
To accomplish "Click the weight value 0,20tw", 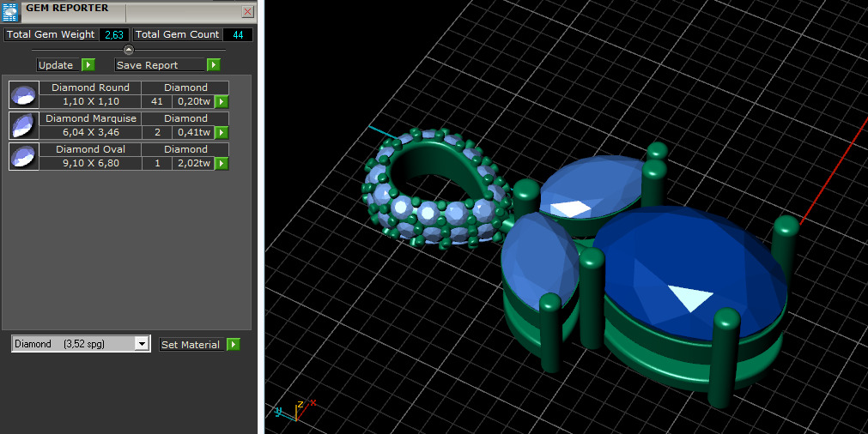I will (x=194, y=101).
